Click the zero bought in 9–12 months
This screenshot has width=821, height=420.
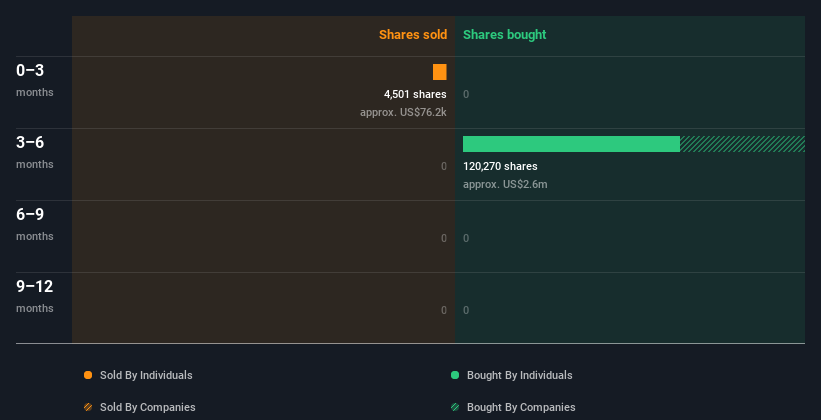click(466, 310)
